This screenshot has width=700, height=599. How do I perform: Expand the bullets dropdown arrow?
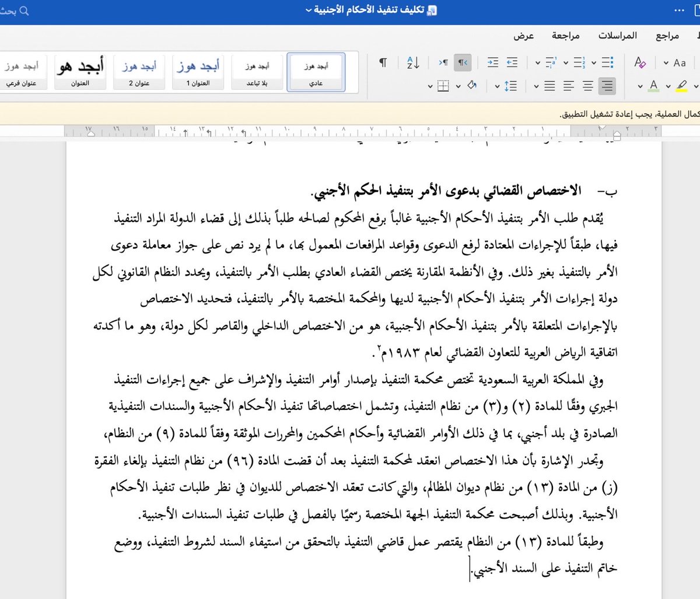point(594,63)
